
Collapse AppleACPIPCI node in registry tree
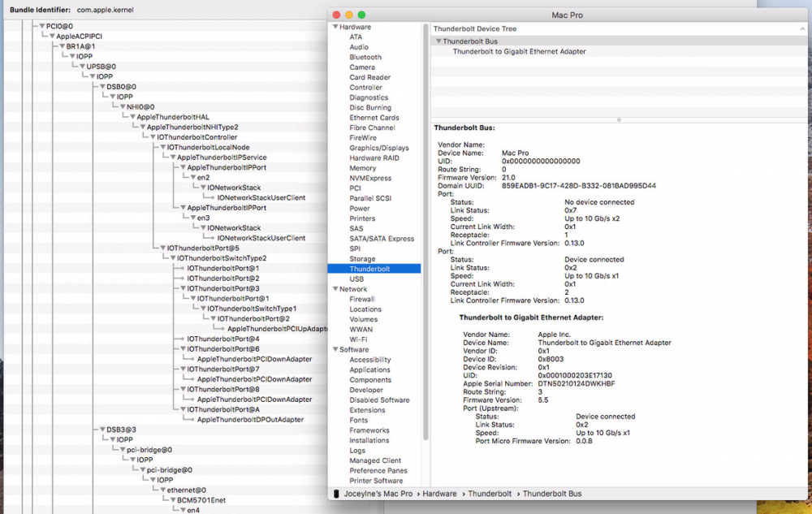[52, 37]
